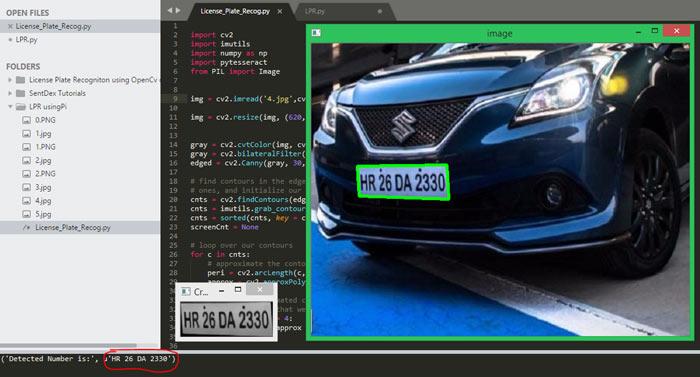700x377 pixels.
Task: Click image icon beside 0.PNG
Action: (x=27, y=120)
